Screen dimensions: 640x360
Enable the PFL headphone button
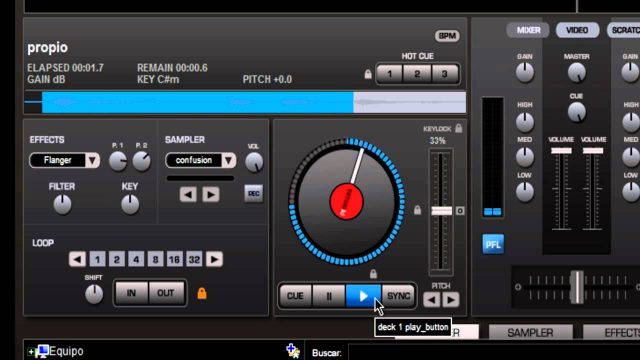click(493, 244)
